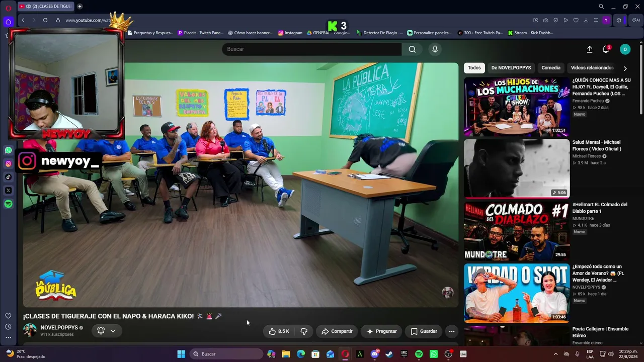Open the taskbar clock showing 10:29 p. m.
Screen dimensions: 644x362
coord(627,354)
